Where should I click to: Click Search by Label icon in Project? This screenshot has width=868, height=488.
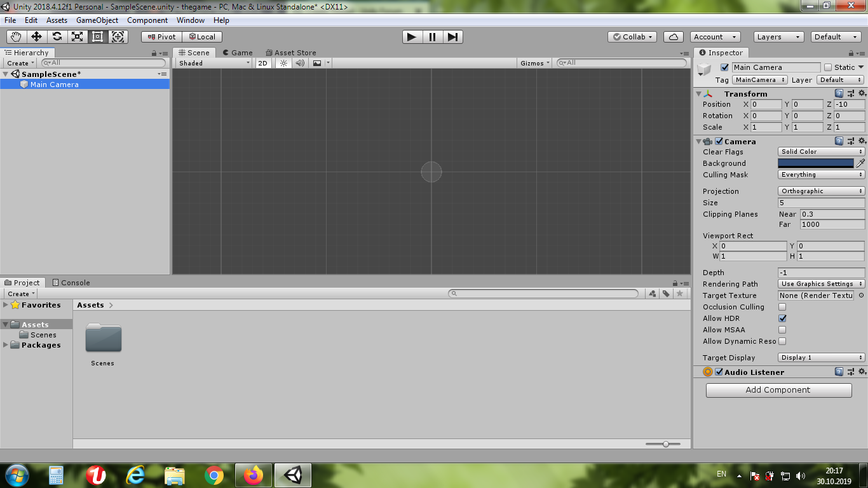(x=666, y=294)
